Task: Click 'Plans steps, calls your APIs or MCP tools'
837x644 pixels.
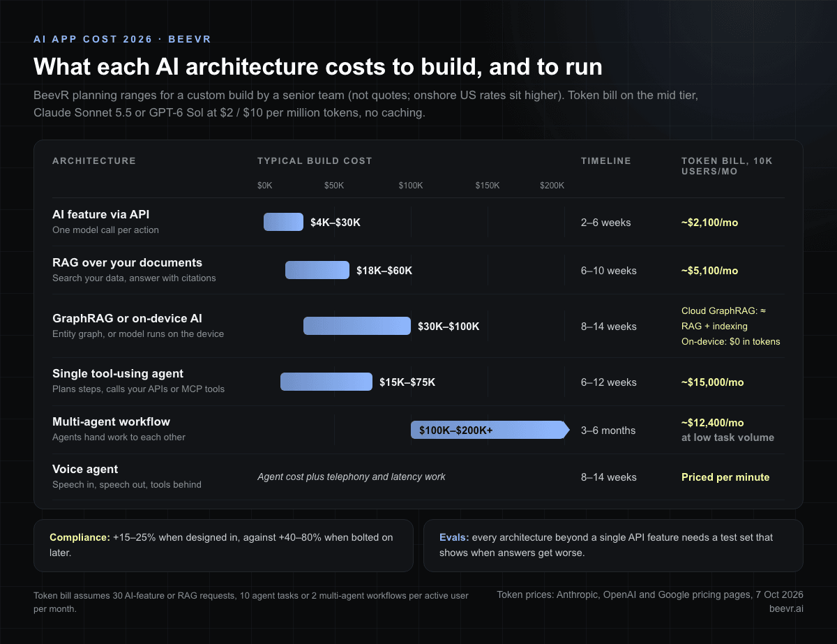Action: 138,389
